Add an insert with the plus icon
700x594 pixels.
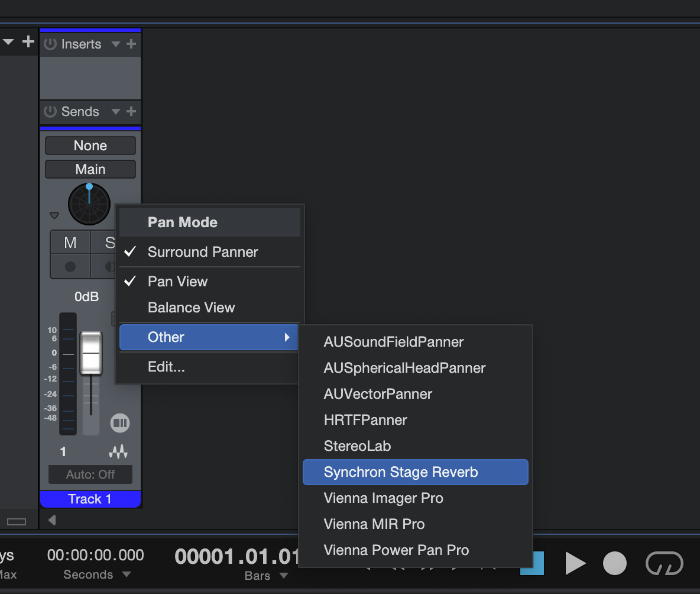pos(131,44)
